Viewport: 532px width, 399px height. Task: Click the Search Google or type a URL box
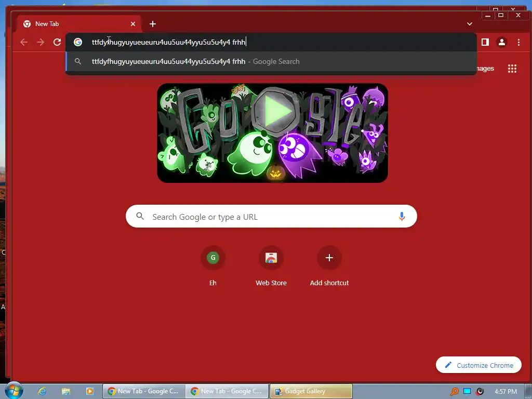271,216
